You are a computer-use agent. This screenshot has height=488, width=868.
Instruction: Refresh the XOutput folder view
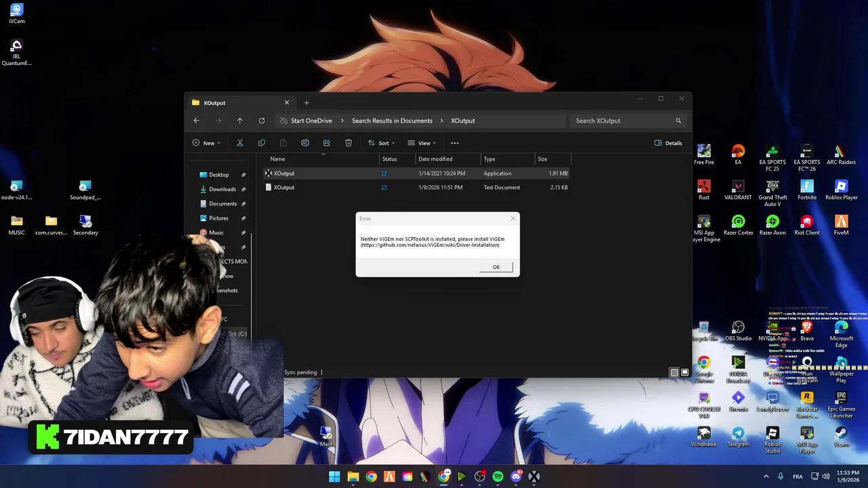point(261,121)
